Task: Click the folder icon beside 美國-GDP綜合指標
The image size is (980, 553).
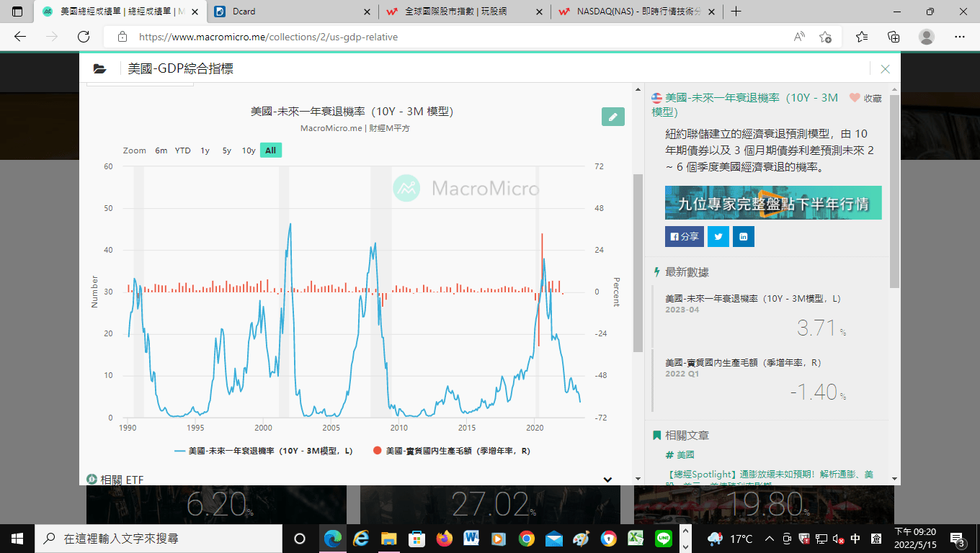Action: pos(100,69)
